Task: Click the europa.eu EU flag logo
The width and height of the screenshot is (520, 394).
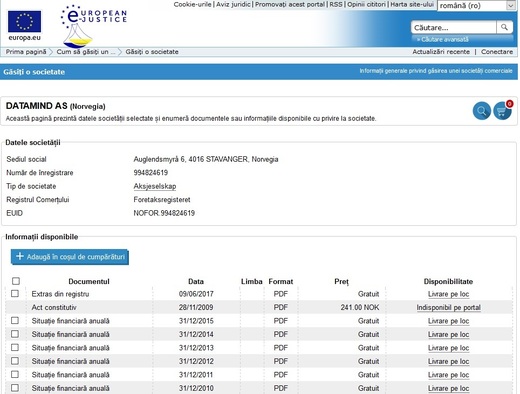Action: [24, 25]
